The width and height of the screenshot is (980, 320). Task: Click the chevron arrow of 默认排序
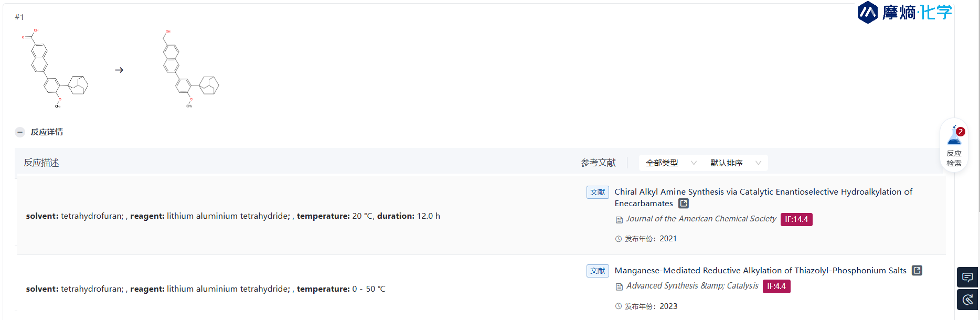pyautogui.click(x=758, y=163)
